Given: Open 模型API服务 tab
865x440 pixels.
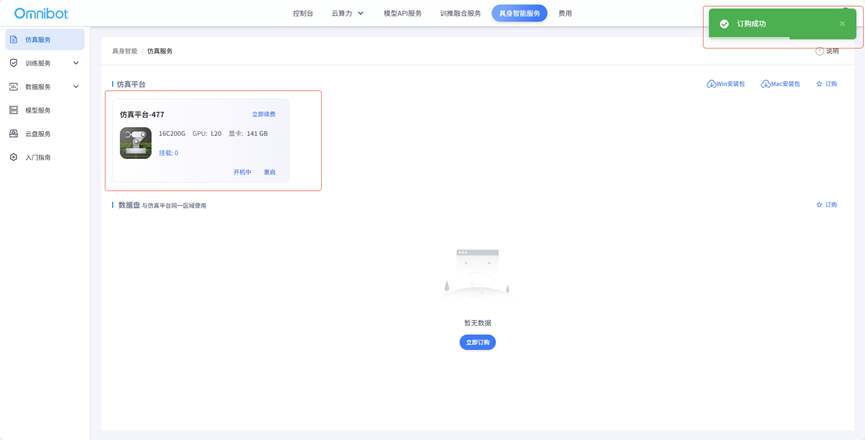Looking at the screenshot, I should [x=403, y=13].
